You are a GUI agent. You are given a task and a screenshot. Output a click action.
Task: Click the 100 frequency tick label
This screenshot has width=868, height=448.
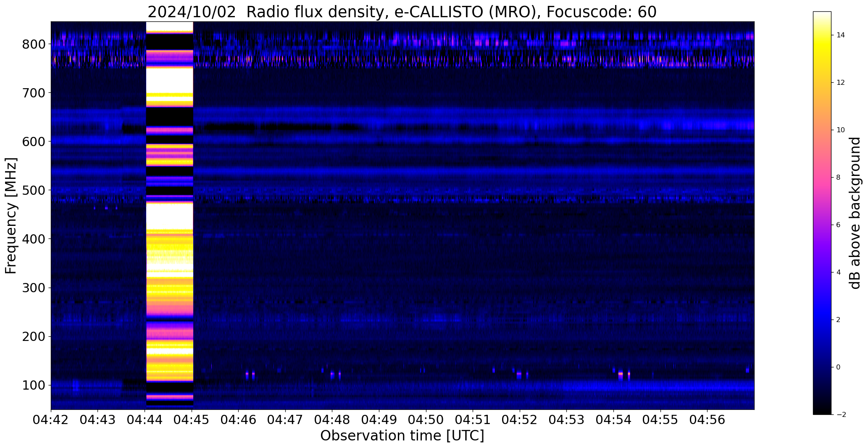tap(34, 385)
